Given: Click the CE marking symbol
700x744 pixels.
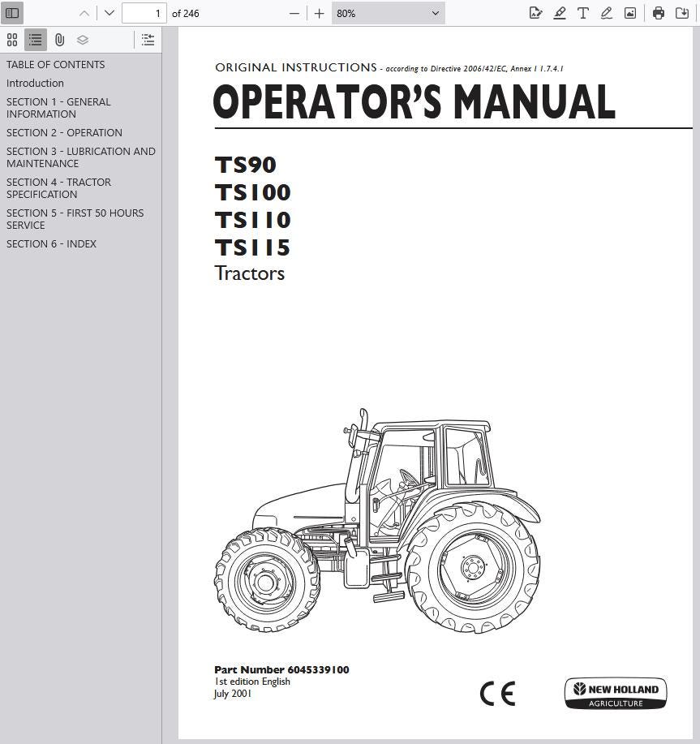Looking at the screenshot, I should (x=497, y=695).
